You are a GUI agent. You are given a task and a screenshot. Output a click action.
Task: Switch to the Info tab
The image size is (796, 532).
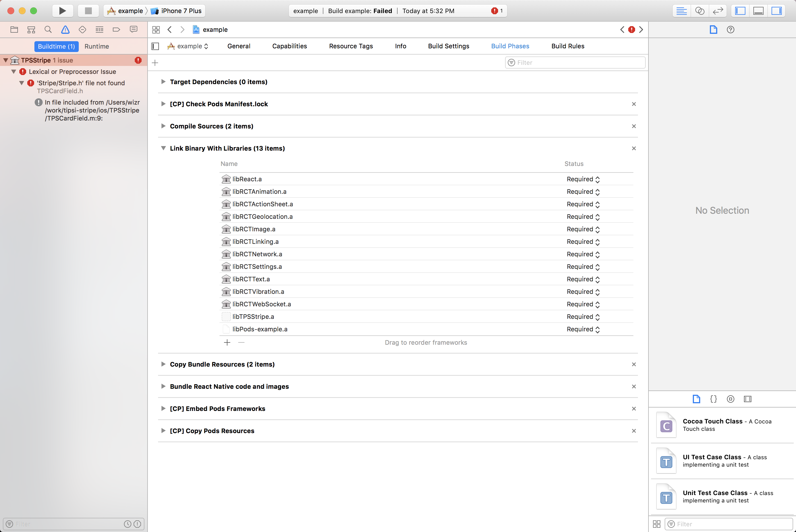pos(400,46)
